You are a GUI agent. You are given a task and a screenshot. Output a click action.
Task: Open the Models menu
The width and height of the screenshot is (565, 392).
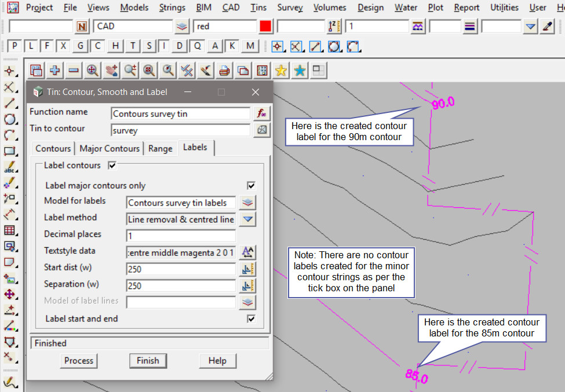click(x=134, y=8)
